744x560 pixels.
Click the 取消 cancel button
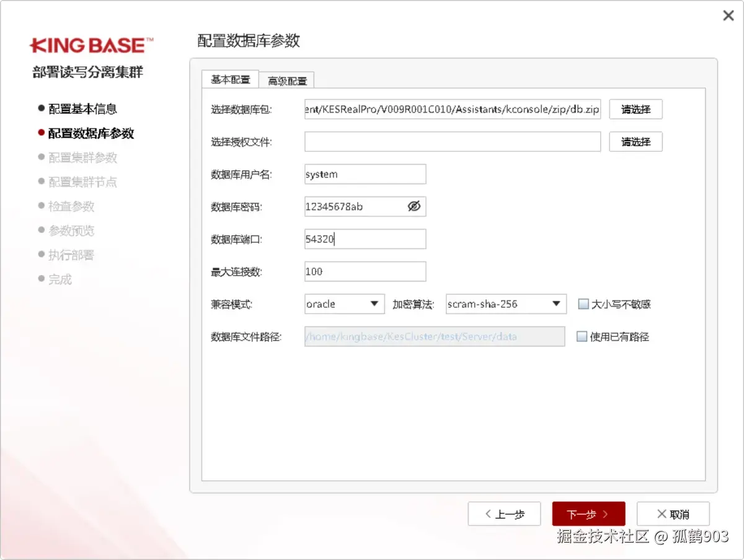[x=673, y=514]
